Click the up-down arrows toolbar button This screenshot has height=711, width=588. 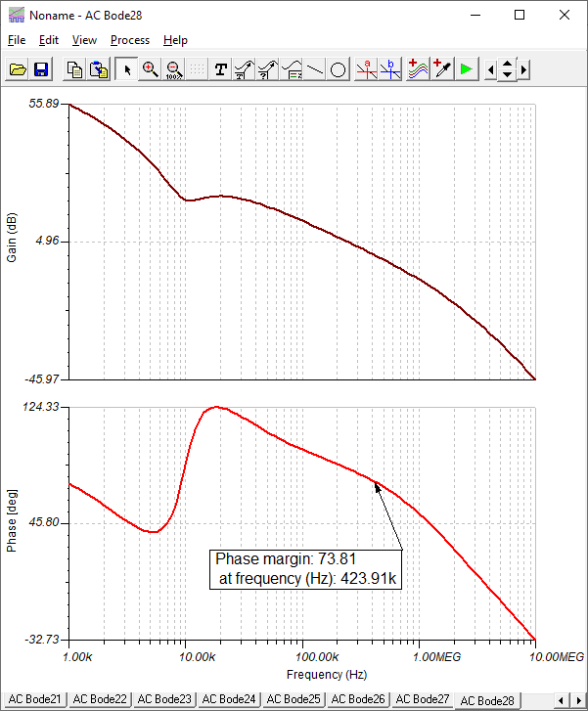(507, 69)
